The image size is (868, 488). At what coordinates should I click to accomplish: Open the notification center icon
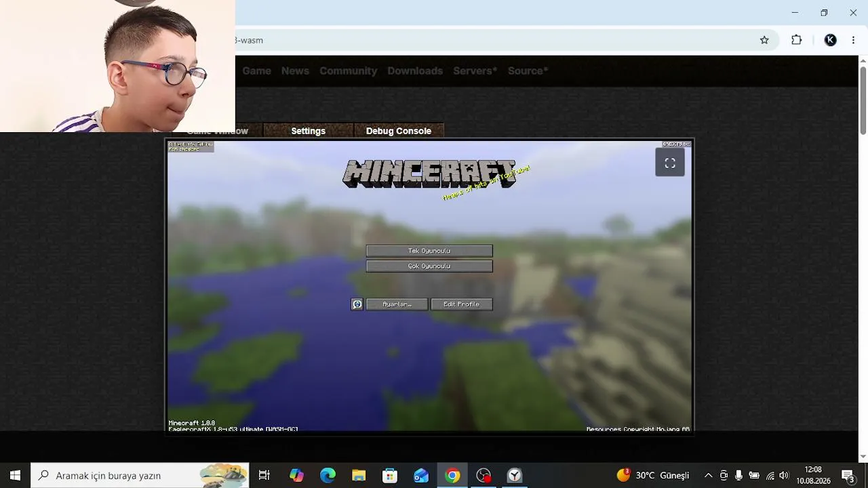pos(848,475)
